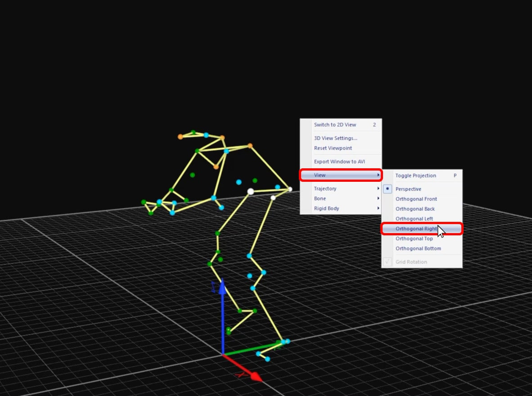Select Reset Viewpoint in context menu
The height and width of the screenshot is (396, 532).
(341, 148)
